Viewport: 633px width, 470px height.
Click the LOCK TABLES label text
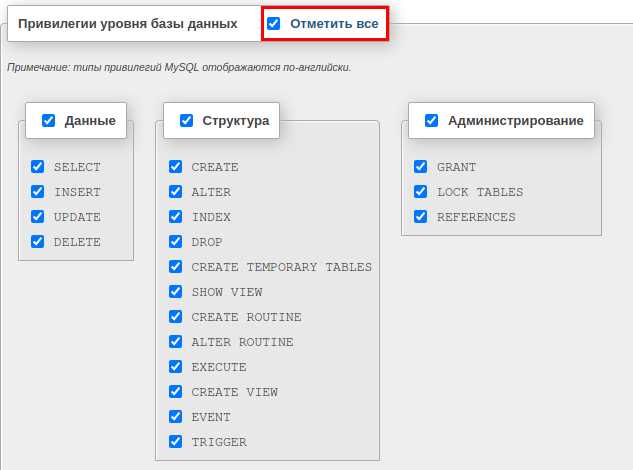[x=480, y=192]
